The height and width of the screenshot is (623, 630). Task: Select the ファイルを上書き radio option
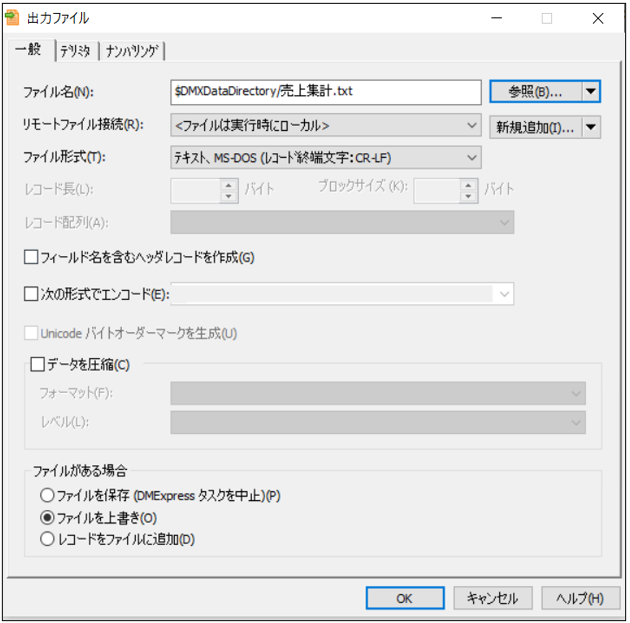pos(46,518)
